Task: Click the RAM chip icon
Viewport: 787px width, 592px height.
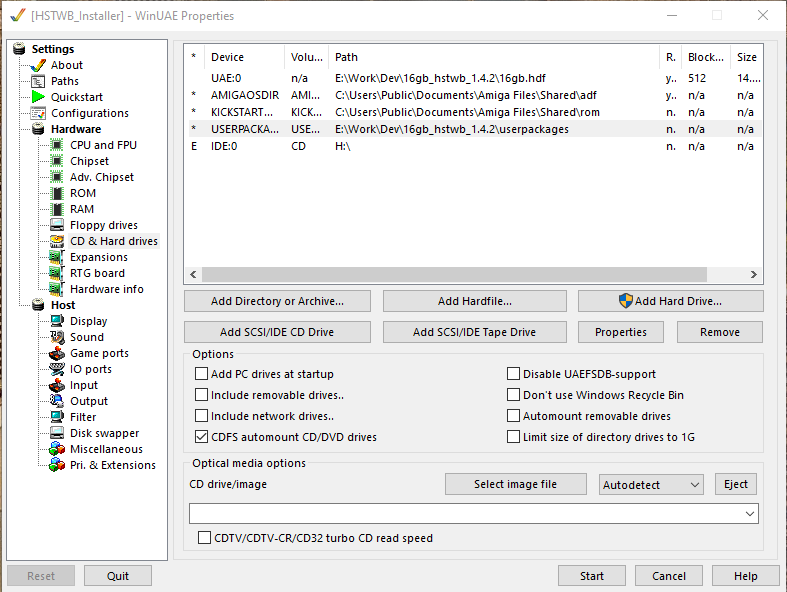Action: pos(57,209)
